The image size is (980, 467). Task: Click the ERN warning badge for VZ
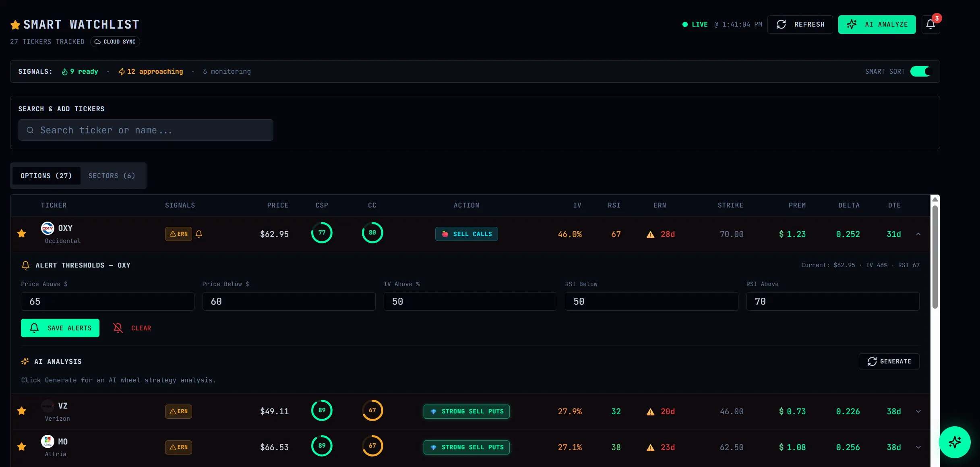coord(178,411)
